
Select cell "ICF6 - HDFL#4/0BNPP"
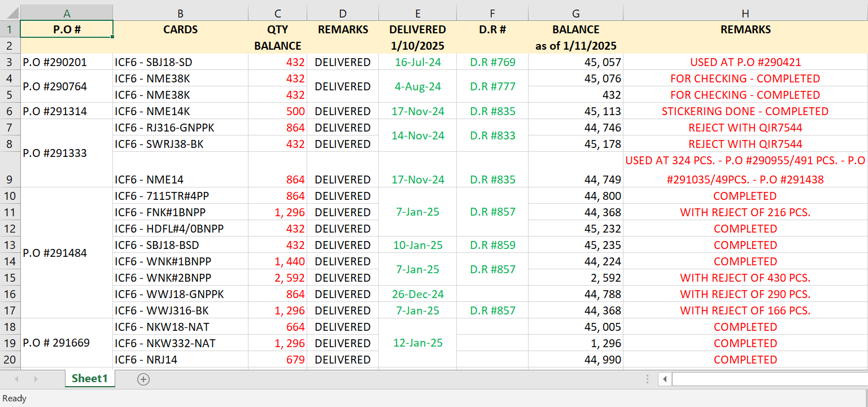click(181, 229)
